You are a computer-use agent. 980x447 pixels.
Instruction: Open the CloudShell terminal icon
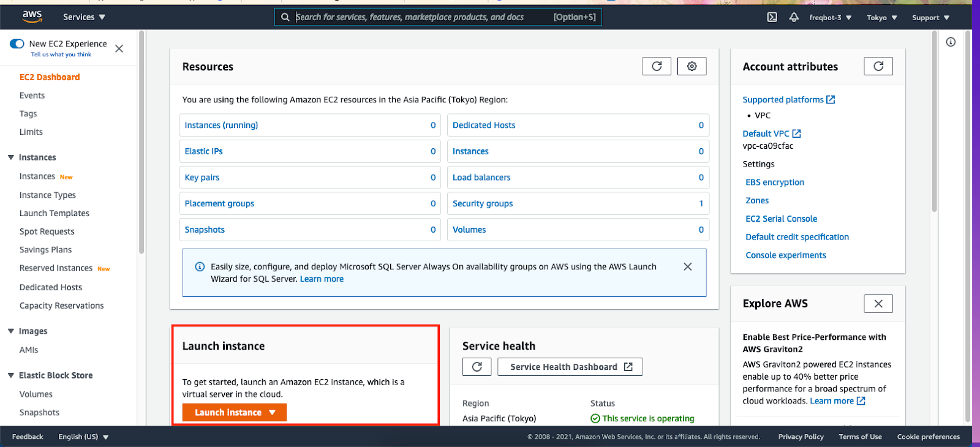click(x=772, y=17)
